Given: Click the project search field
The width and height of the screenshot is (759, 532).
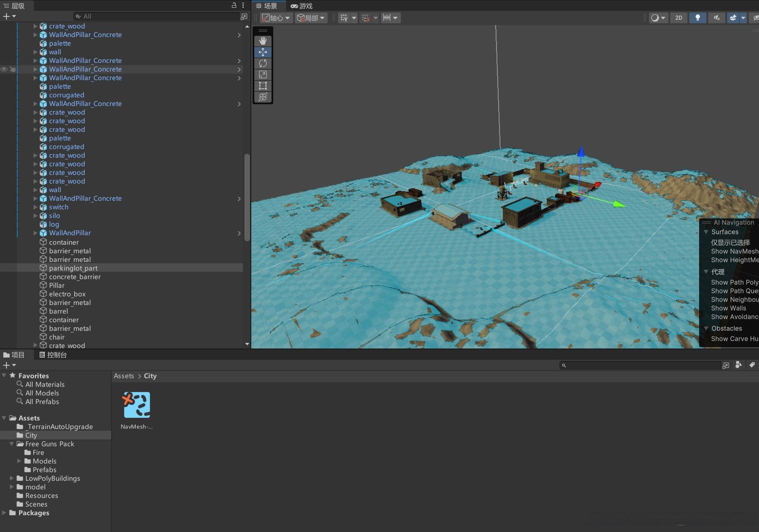Looking at the screenshot, I should pos(640,365).
